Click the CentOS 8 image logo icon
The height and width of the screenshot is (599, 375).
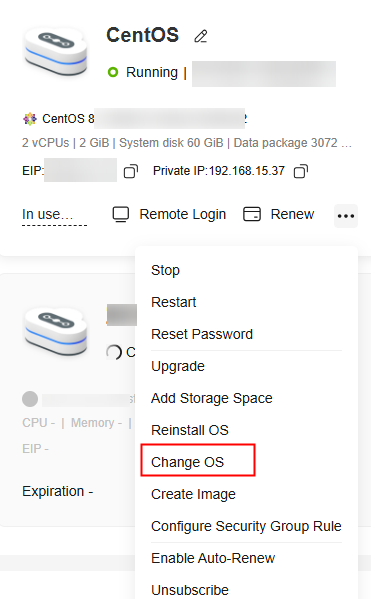point(30,119)
